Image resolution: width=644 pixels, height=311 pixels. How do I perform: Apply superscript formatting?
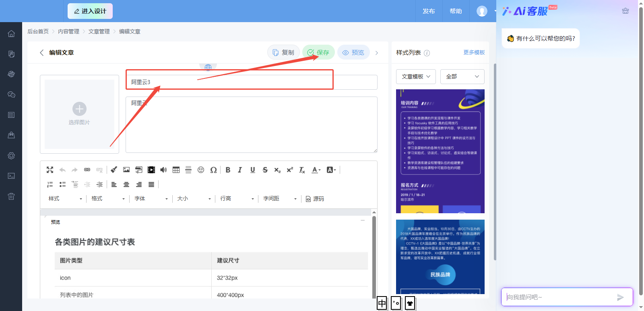click(x=290, y=170)
